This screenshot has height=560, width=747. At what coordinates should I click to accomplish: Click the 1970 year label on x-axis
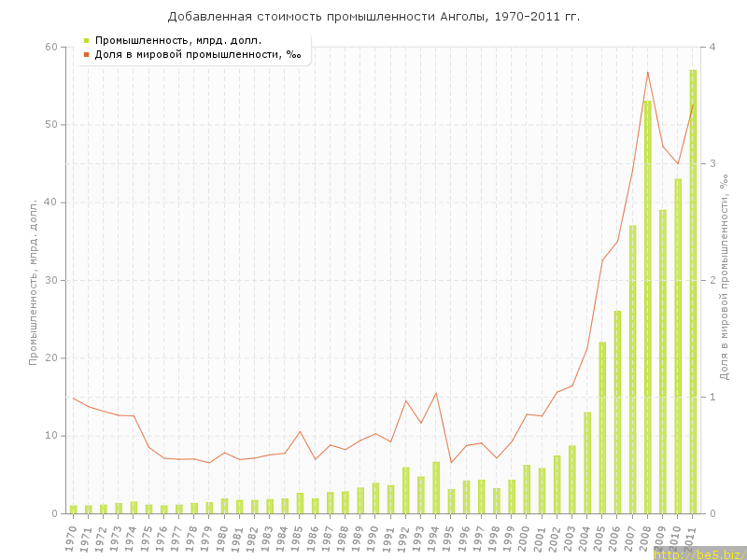(x=71, y=538)
